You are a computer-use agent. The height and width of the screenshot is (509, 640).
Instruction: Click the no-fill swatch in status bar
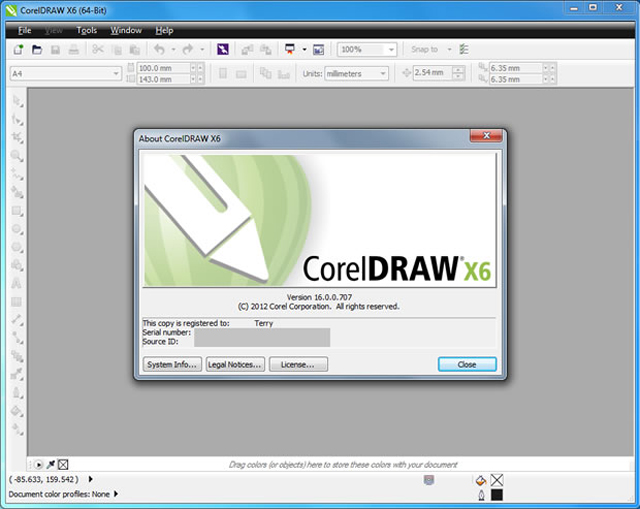coord(497,480)
